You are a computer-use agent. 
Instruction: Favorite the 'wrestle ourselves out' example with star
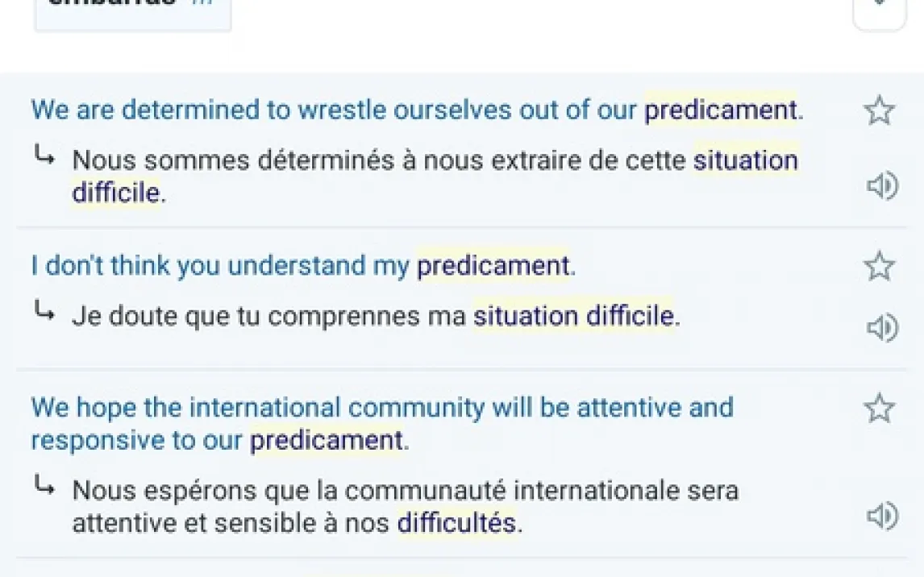[x=879, y=111]
